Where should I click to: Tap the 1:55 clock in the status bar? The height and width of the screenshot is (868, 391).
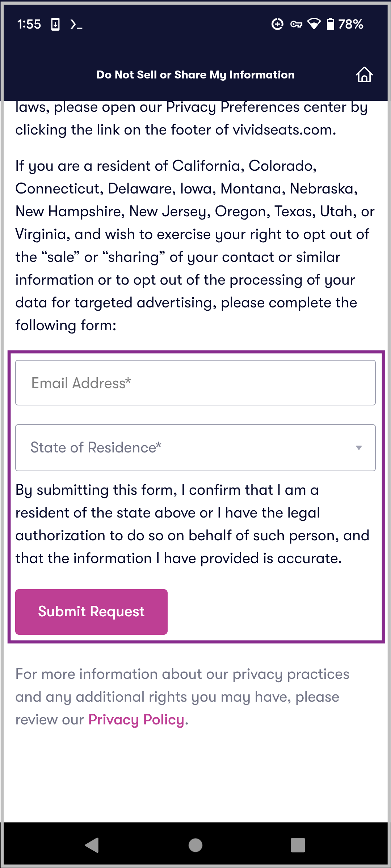[x=29, y=24]
